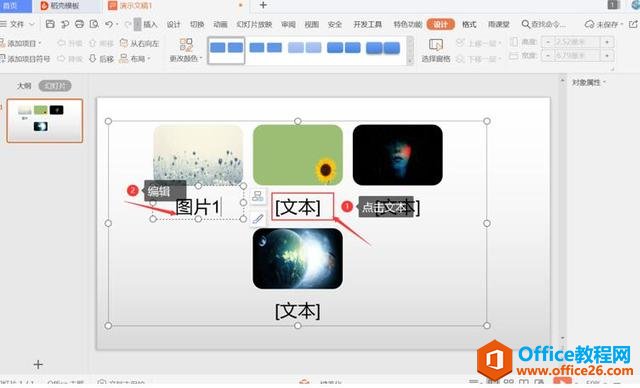Open the 安全 ribbon tab
The image size is (640, 388).
click(x=335, y=24)
